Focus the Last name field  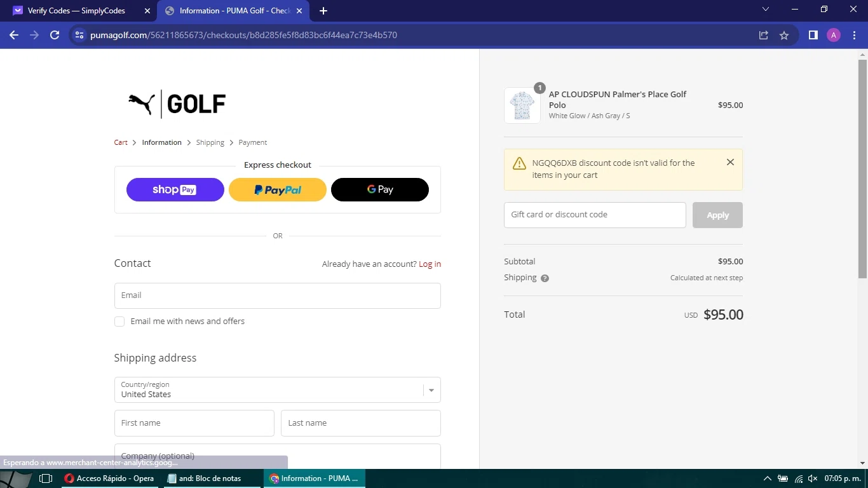tap(361, 423)
